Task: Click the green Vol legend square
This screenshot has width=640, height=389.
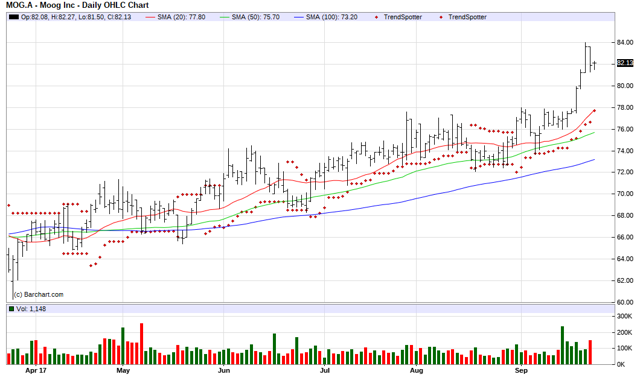Action: click(11, 309)
